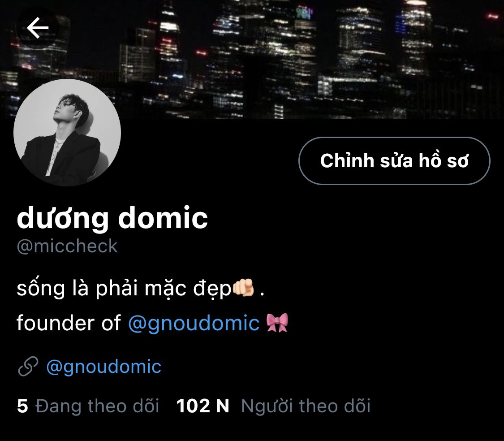Tap the @miccheck handle
Viewport: 504px width, 441px height.
[x=67, y=246]
